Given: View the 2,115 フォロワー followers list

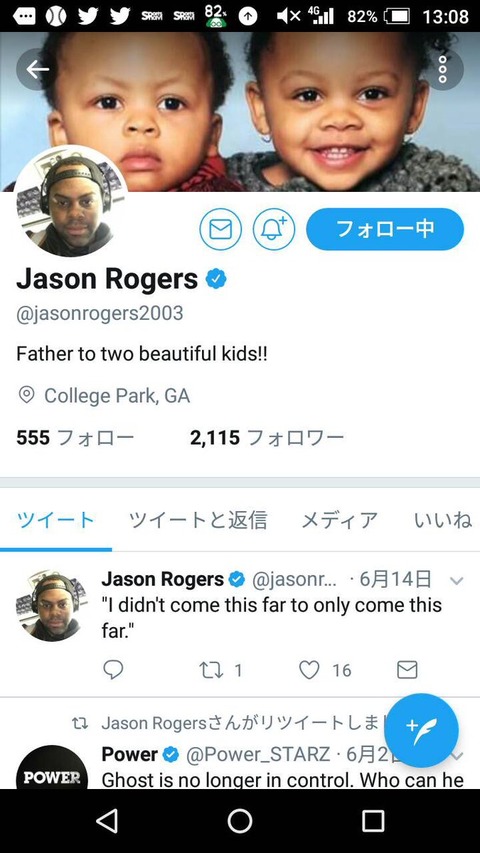Looking at the screenshot, I should click(267, 437).
